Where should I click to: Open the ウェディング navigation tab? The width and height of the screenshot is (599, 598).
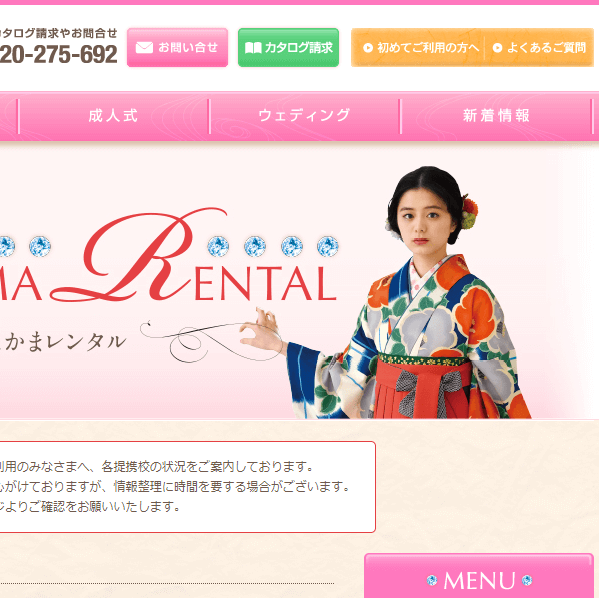pyautogui.click(x=304, y=116)
